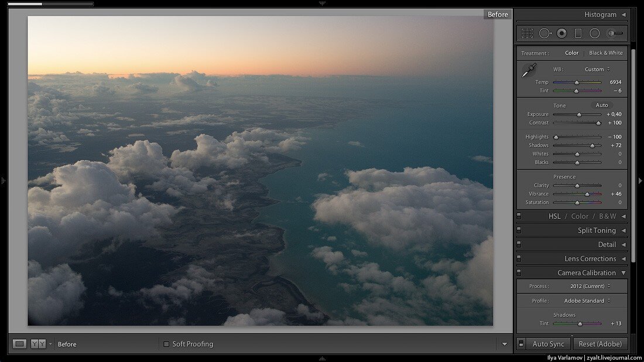Adjust the Temp slider
Viewport: 644px width, 362px height.
point(577,82)
